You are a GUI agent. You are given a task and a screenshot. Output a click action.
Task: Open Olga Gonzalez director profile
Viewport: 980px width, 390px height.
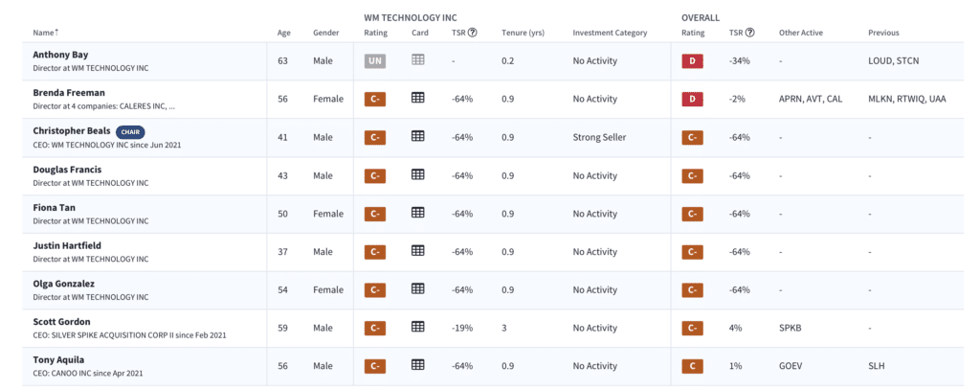[x=64, y=284]
